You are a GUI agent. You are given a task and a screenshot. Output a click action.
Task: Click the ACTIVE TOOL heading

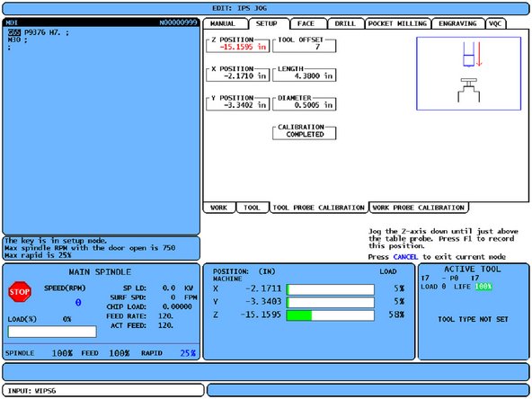pos(473,270)
